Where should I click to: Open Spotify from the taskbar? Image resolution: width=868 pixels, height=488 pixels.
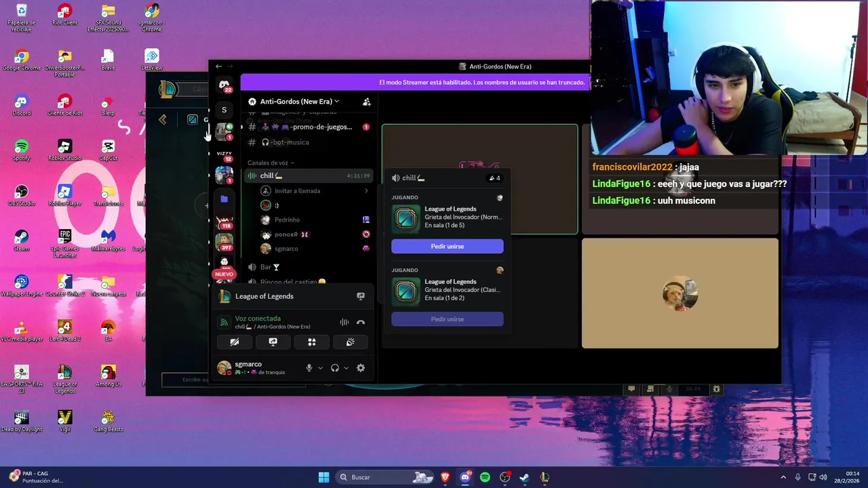(485, 477)
